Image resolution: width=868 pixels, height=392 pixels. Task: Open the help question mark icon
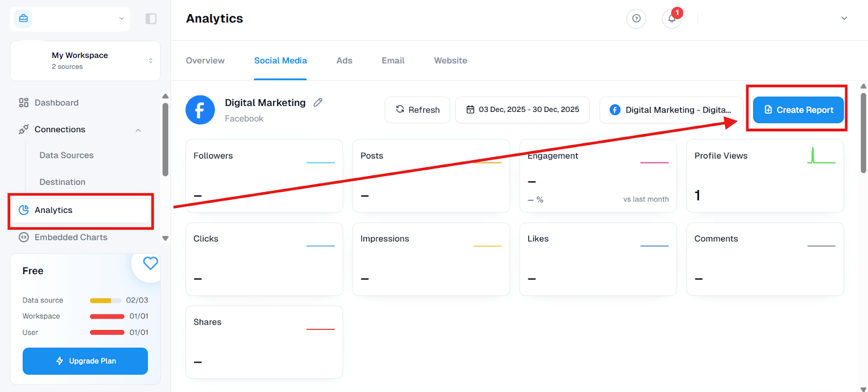click(636, 18)
